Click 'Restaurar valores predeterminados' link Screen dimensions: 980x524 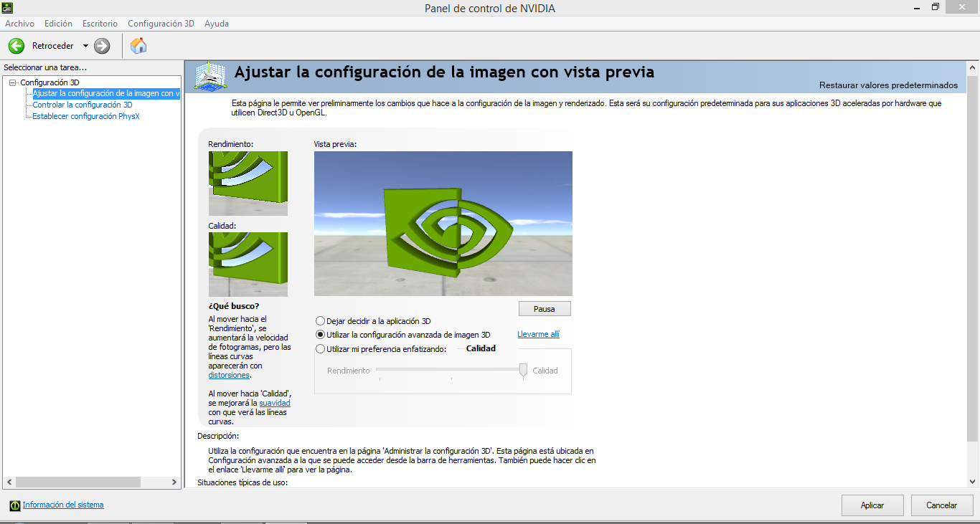(x=888, y=85)
